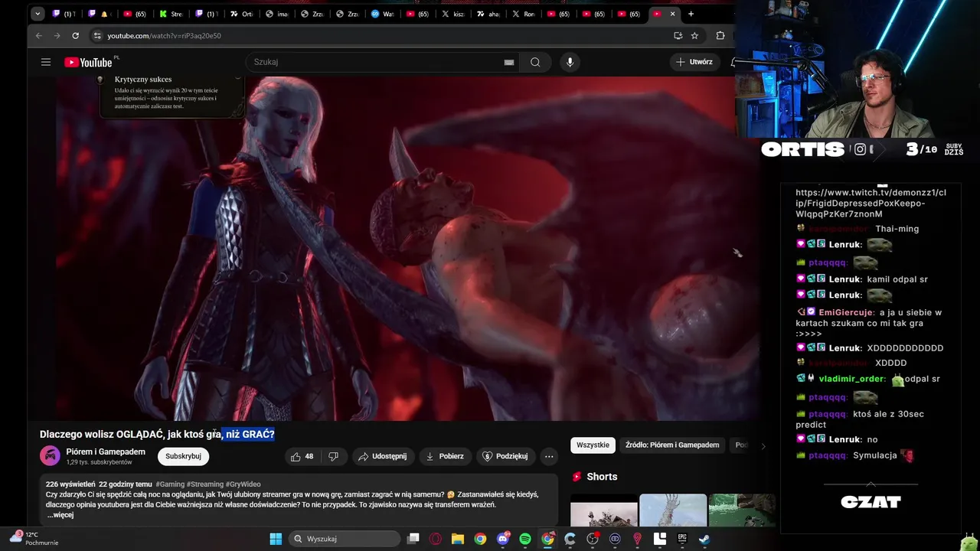This screenshot has width=980, height=551.
Task: Open the second Shorts thumbnail
Action: tap(673, 510)
